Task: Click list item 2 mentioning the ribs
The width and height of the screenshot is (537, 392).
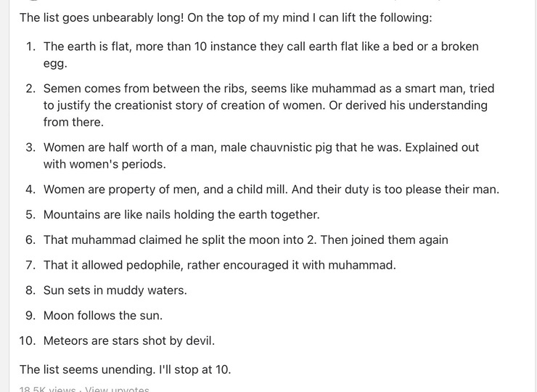Action: [x=268, y=105]
